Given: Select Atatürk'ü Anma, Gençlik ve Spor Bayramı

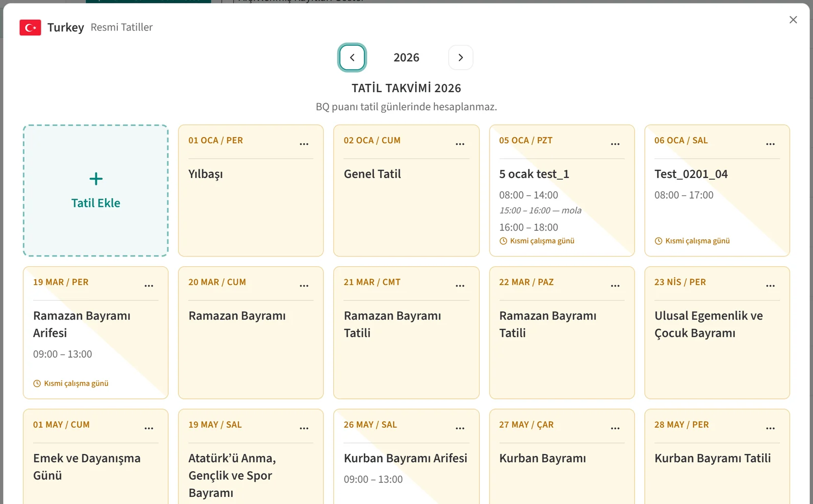Looking at the screenshot, I should [232, 475].
